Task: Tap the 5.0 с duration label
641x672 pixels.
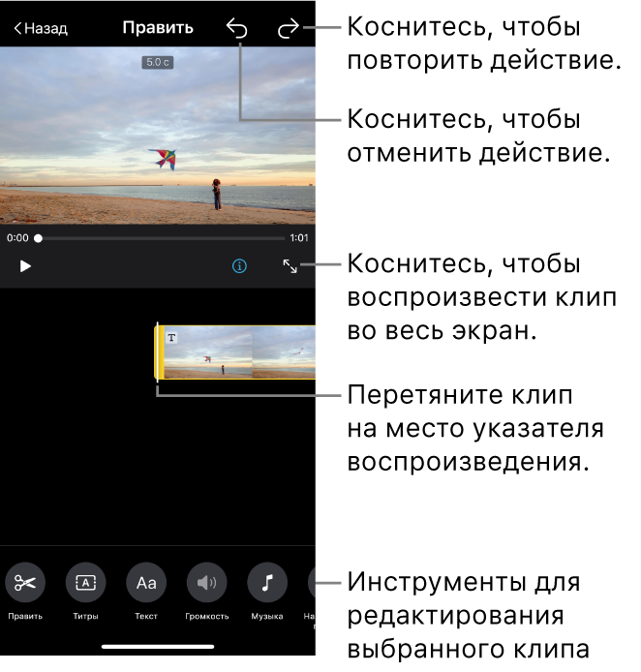Action: pyautogui.click(x=158, y=63)
